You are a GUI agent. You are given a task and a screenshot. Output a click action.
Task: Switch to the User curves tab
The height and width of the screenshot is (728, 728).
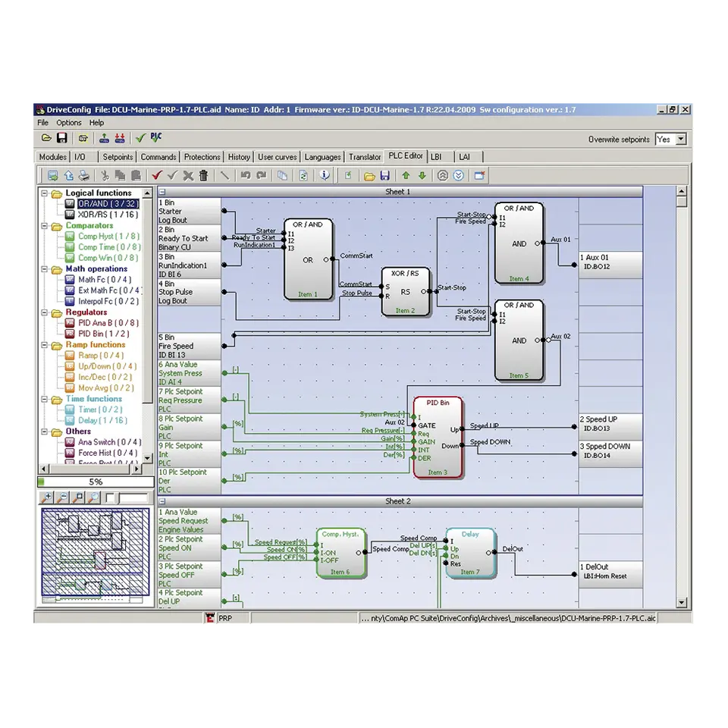[278, 157]
